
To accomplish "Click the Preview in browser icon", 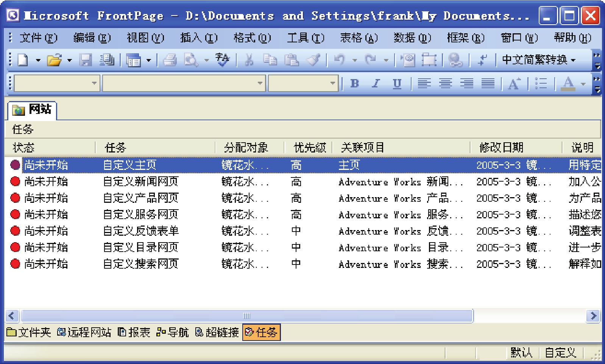I will coord(191,60).
